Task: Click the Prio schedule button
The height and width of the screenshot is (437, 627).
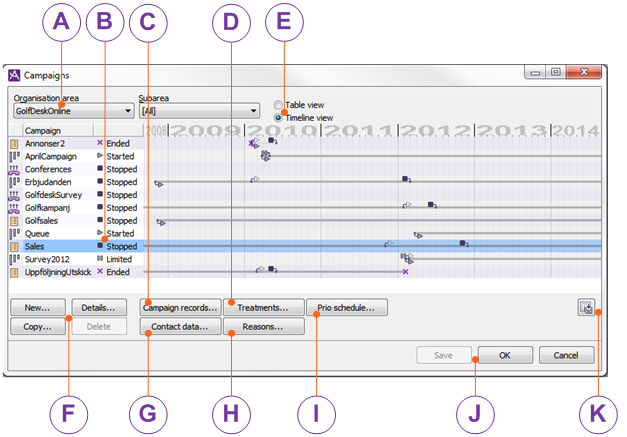Action: click(x=345, y=308)
